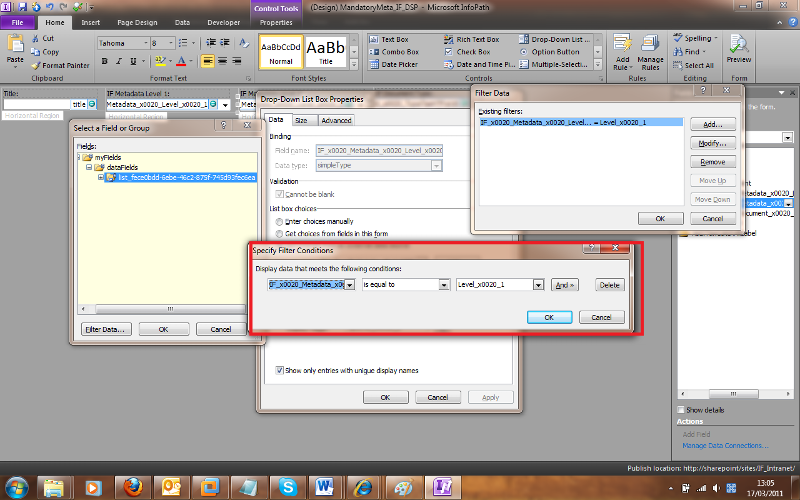Screen dimensions: 800x500
Task: Switch to the Data ribbon tab
Action: click(x=182, y=22)
